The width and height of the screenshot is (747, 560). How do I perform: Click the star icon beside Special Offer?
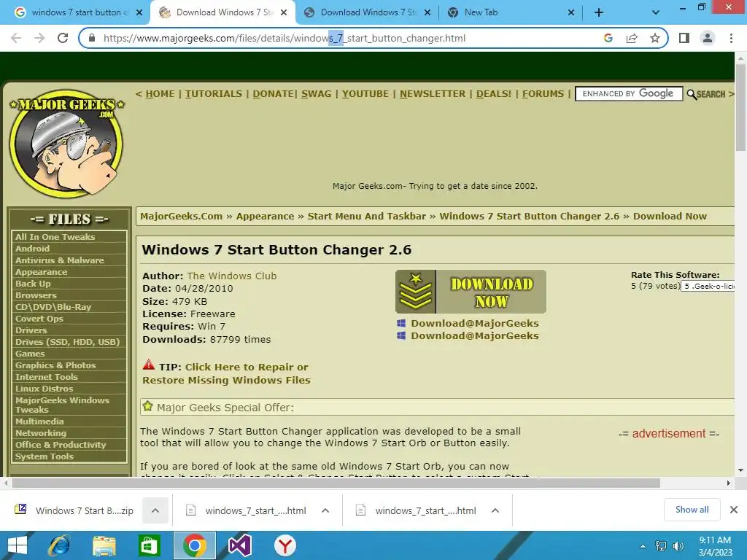click(x=147, y=406)
